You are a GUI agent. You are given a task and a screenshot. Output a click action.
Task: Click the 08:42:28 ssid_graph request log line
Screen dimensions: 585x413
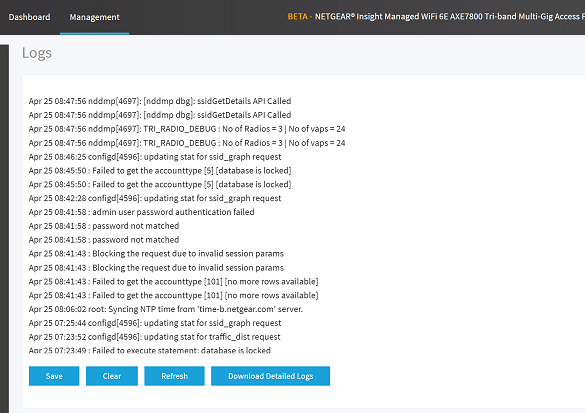pyautogui.click(x=155, y=198)
